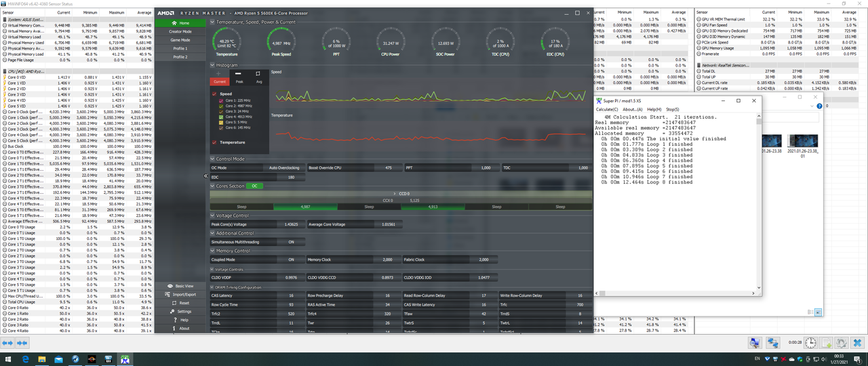This screenshot has width=868, height=366.
Task: Switch to Basic View
Action: [x=180, y=286]
